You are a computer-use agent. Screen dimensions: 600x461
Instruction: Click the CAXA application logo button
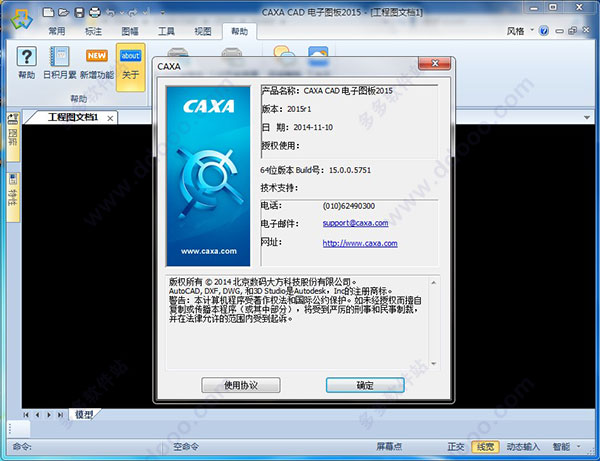click(x=22, y=19)
